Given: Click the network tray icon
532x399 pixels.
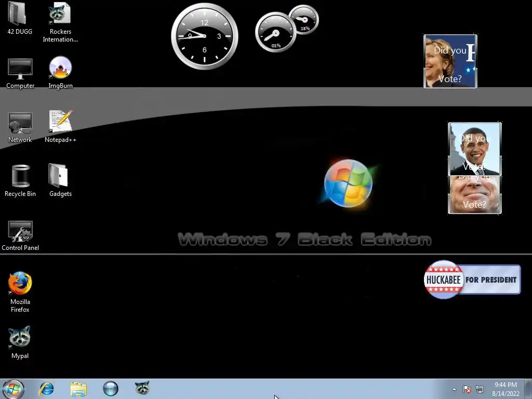Looking at the screenshot, I should pos(480,389).
